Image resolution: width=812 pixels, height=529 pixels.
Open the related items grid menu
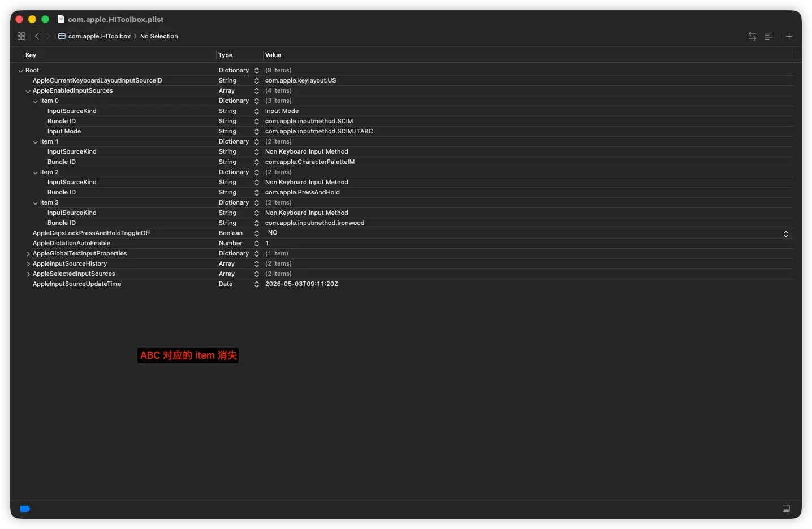(x=21, y=36)
